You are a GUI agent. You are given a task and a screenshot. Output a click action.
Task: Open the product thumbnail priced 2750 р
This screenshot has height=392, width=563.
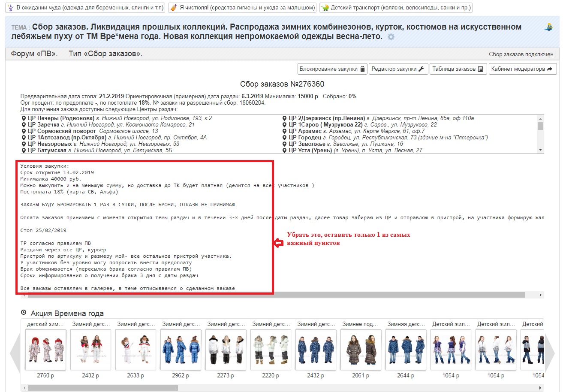(46, 350)
